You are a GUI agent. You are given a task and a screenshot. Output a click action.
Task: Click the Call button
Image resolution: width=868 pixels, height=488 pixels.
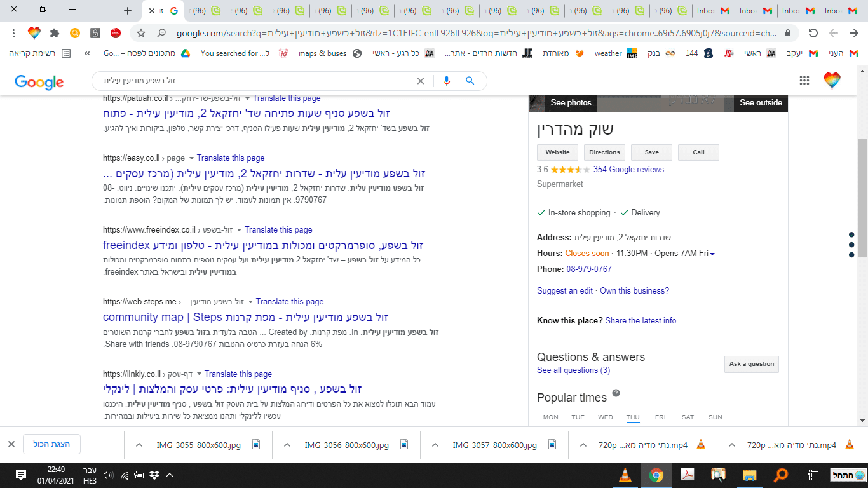[698, 152]
